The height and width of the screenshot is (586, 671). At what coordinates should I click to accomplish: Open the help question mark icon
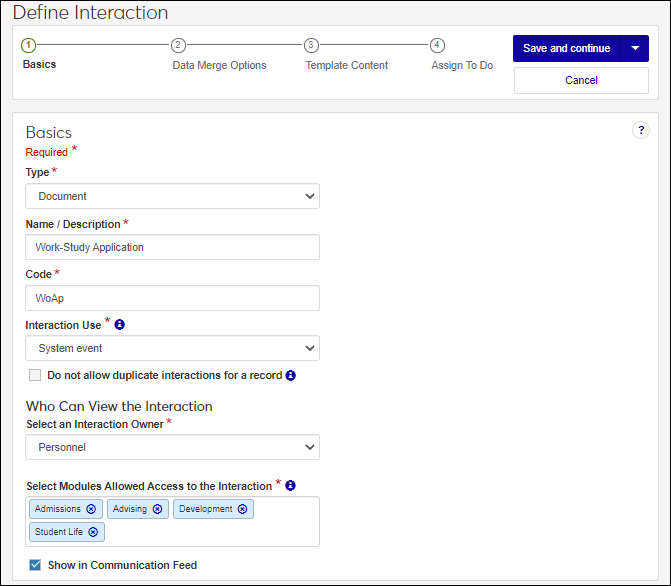coord(641,131)
